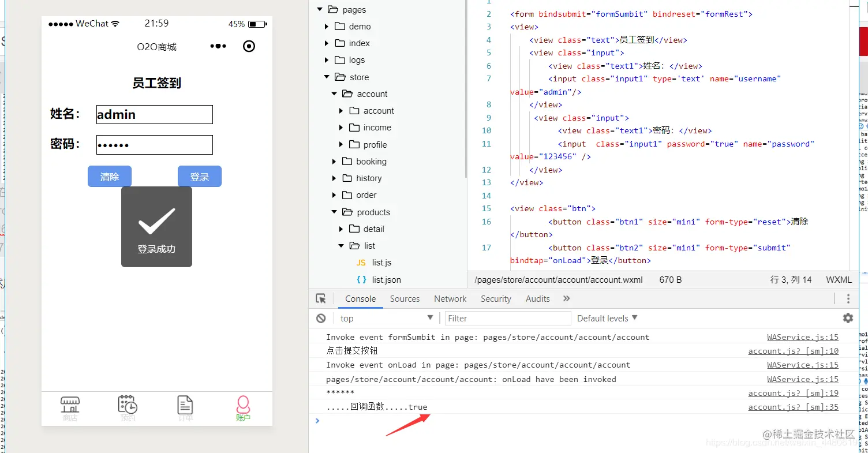Click console line '点击提交按钮'
The height and width of the screenshot is (453, 868).
[x=352, y=351]
